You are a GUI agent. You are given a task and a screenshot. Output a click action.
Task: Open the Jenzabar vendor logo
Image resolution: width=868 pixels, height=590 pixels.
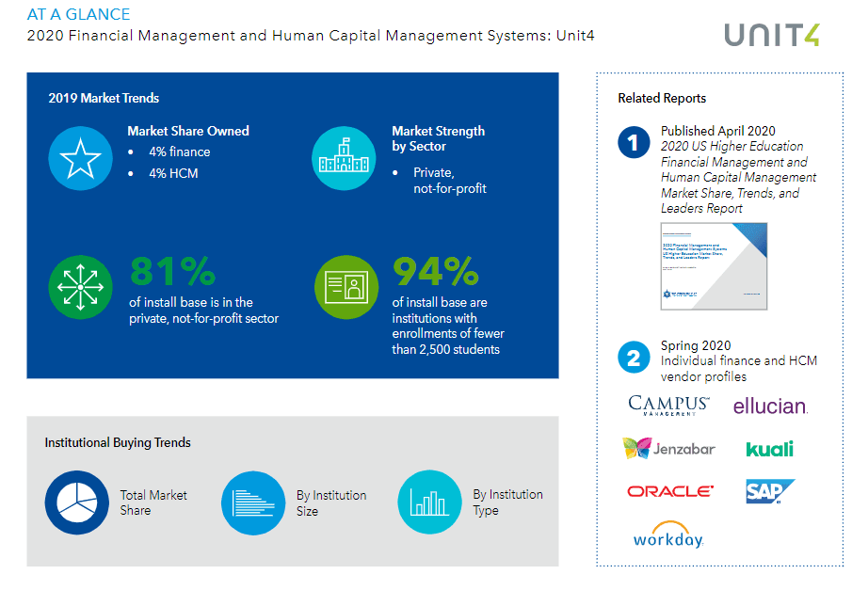tap(668, 448)
